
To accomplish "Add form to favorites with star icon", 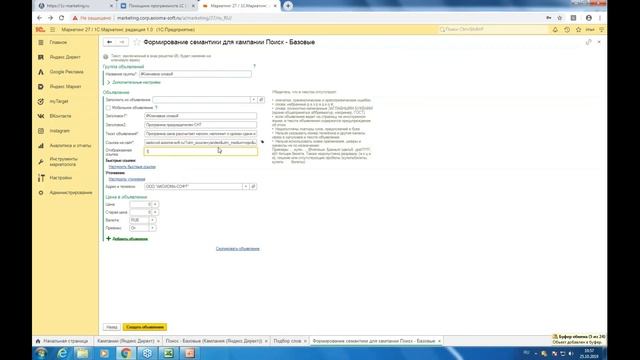I will click(x=137, y=42).
